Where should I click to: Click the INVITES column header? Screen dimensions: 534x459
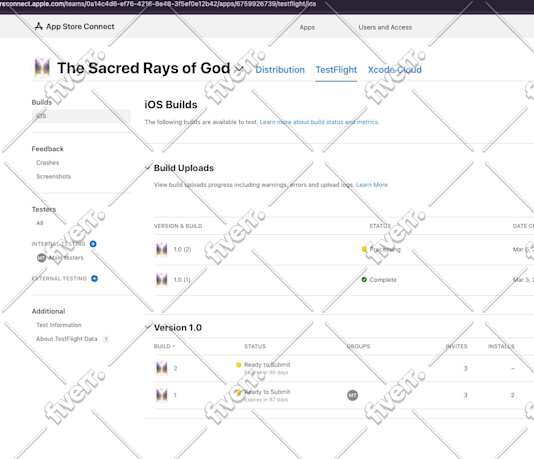point(456,346)
